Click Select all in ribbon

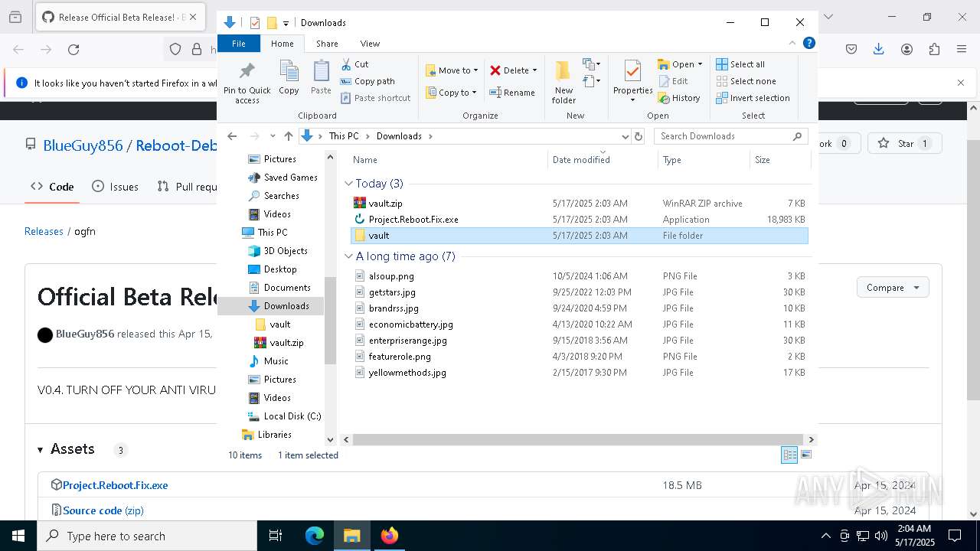pyautogui.click(x=740, y=64)
